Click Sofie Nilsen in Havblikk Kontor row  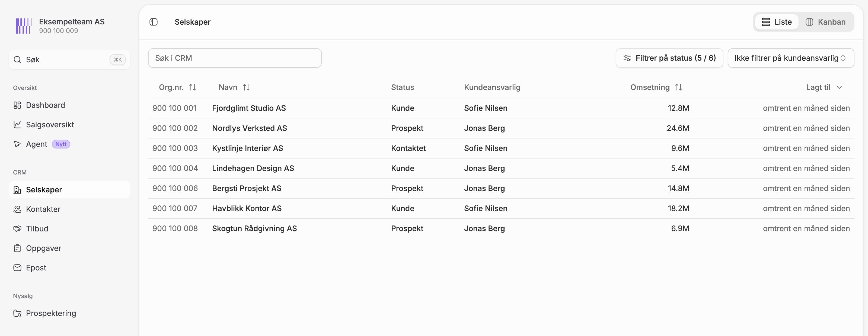(x=486, y=208)
